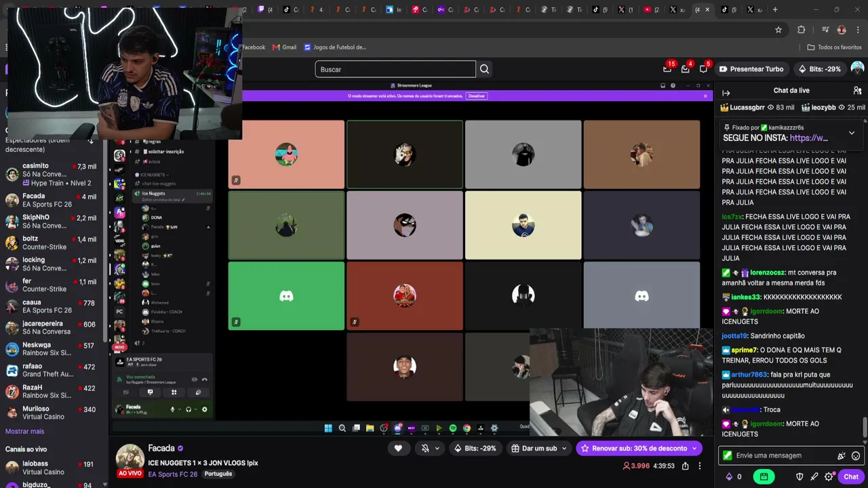Screen dimensions: 868x488
Task: Click Renovar sub: 30% de desconto
Action: click(633, 448)
